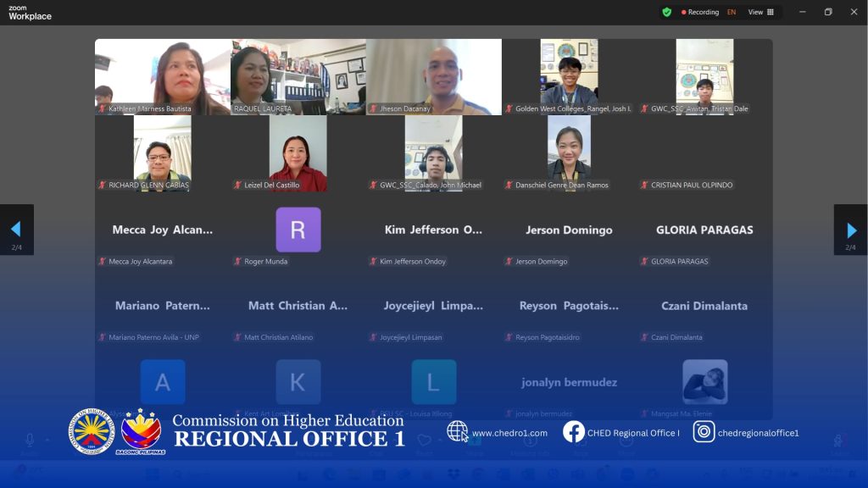Click muted mic icon beside Leizel Del Castillo
This screenshot has height=488, width=868.
click(237, 186)
